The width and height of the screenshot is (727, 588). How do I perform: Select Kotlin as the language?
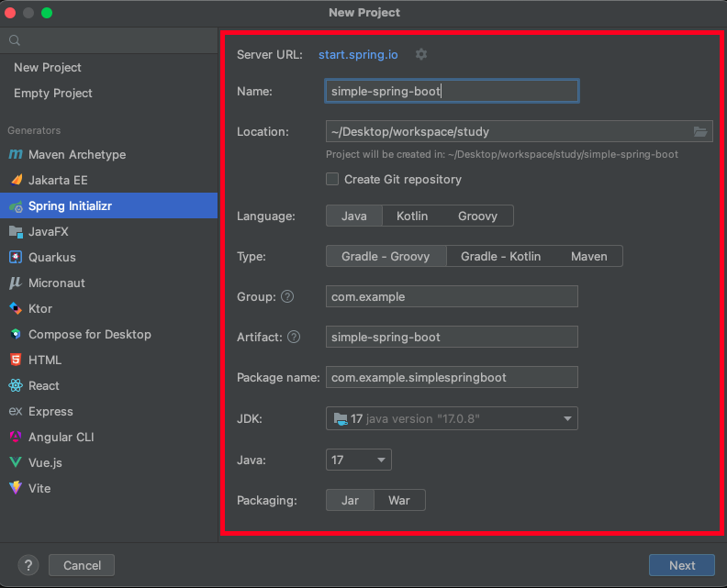(x=412, y=216)
